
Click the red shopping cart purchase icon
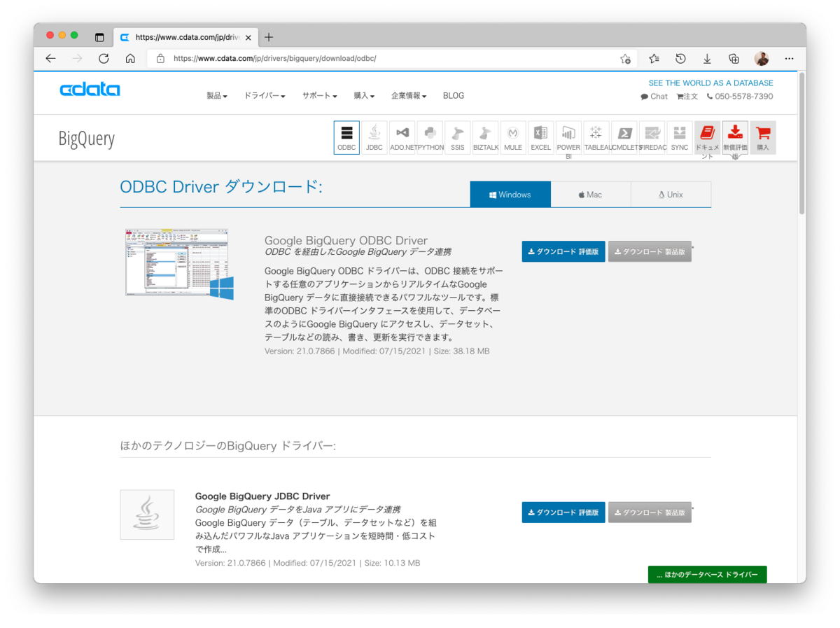coord(762,138)
